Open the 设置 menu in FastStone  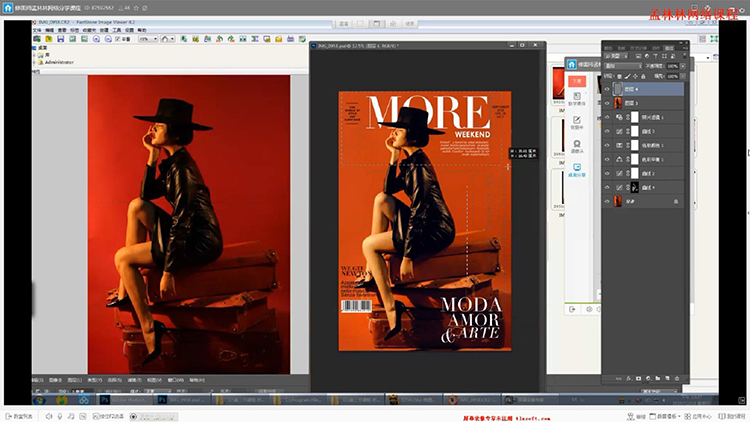130,30
